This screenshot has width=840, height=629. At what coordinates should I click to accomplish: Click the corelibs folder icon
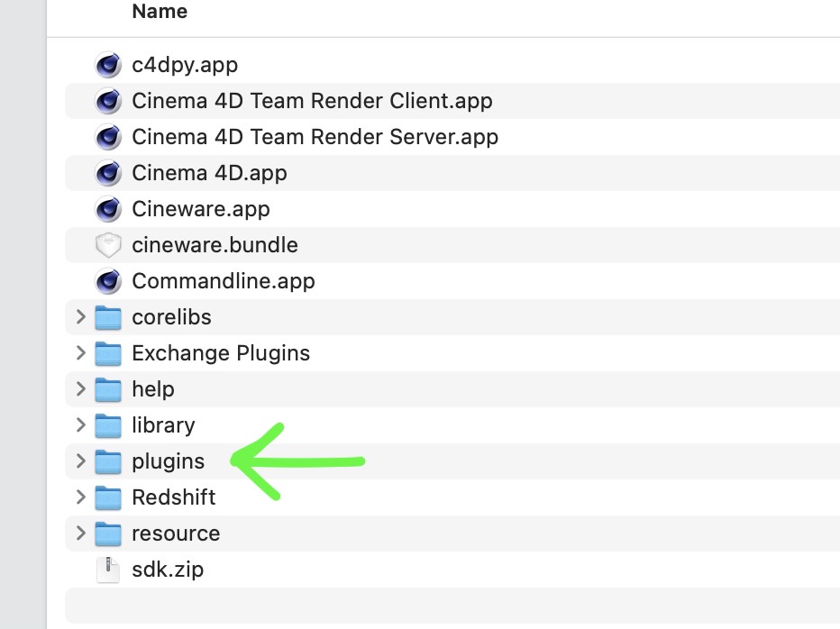[108, 317]
